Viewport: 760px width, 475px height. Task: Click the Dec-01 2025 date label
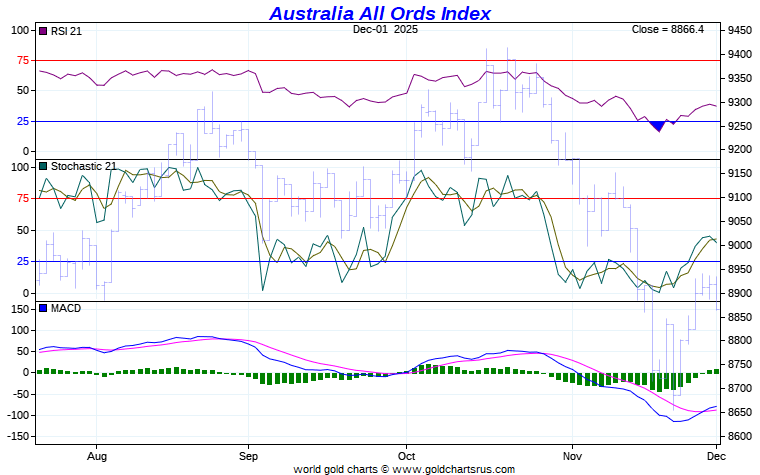coord(385,30)
